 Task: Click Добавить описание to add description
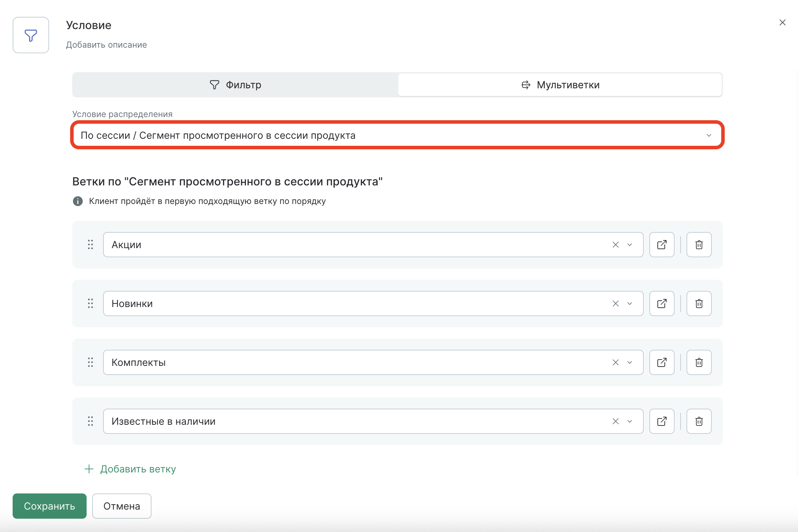[x=106, y=45]
